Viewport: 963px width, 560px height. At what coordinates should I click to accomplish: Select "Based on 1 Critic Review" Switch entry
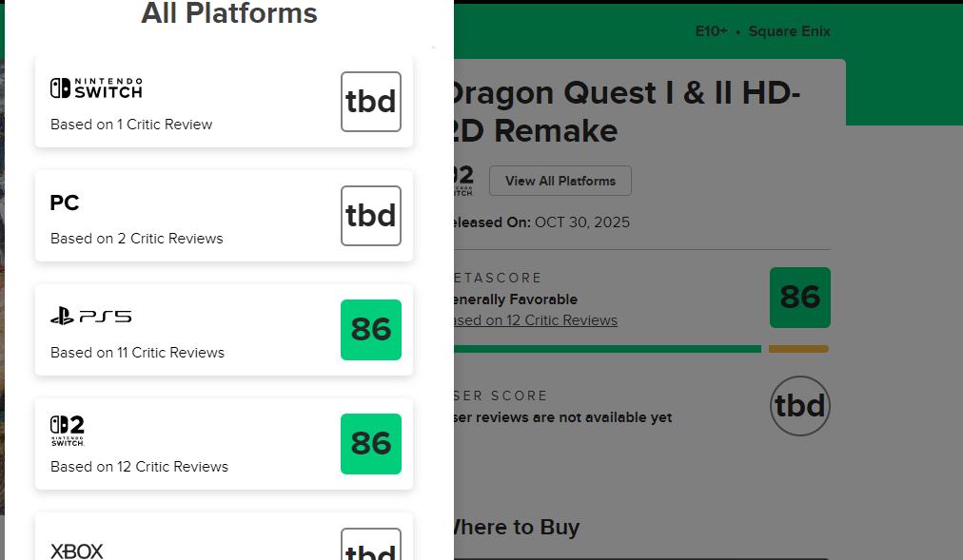tap(131, 125)
